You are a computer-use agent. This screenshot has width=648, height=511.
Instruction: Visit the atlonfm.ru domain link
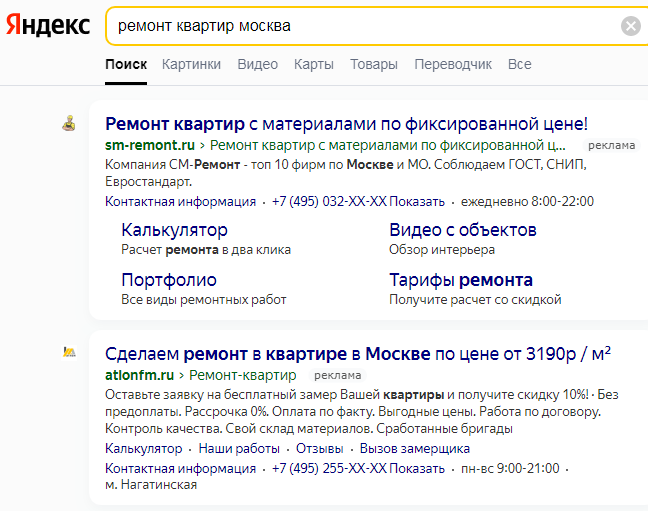pos(140,375)
